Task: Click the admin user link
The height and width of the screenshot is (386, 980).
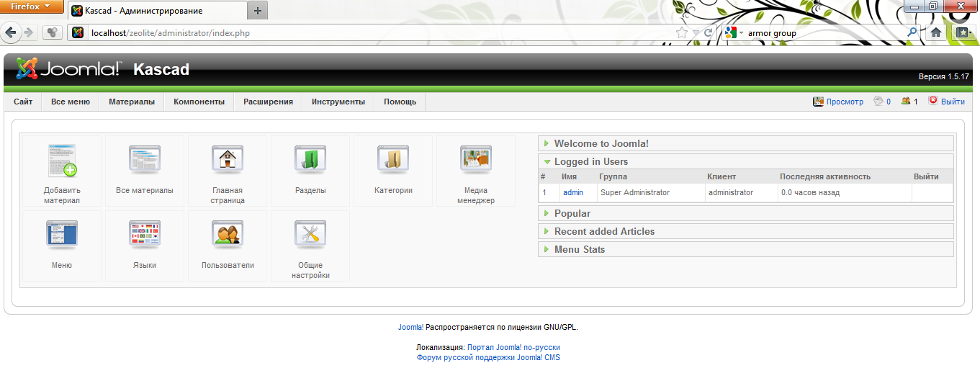Action: click(573, 192)
